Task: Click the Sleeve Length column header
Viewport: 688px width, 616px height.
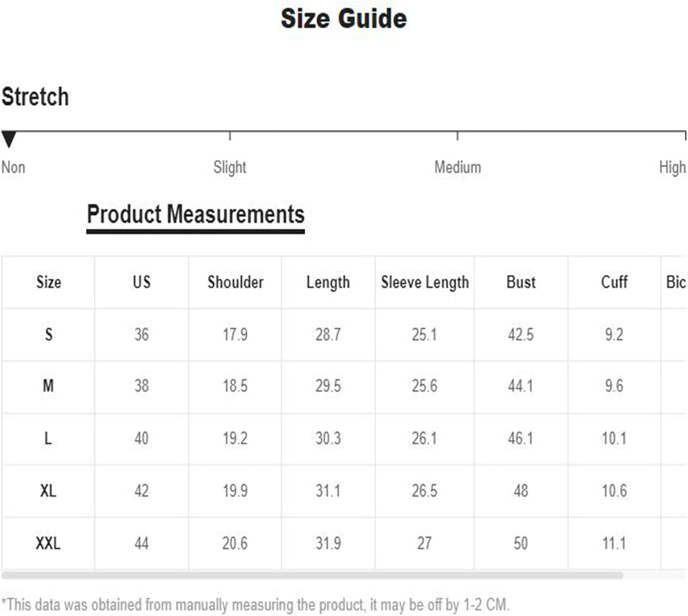Action: click(425, 282)
